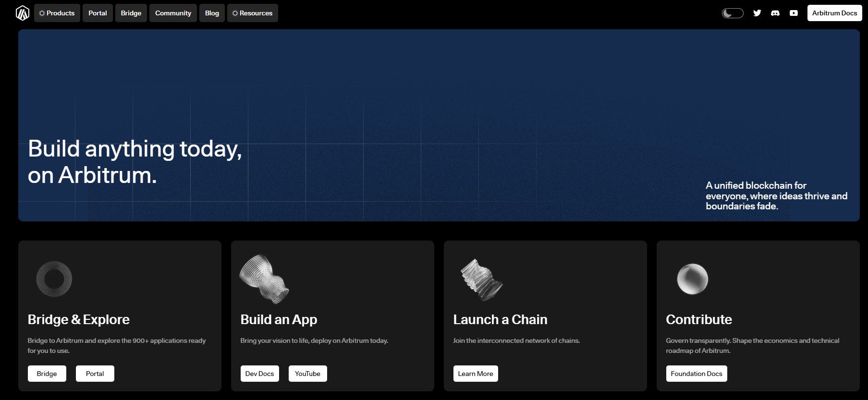Click the YouTube button in Build an App card
The width and height of the screenshot is (868, 400).
(308, 374)
